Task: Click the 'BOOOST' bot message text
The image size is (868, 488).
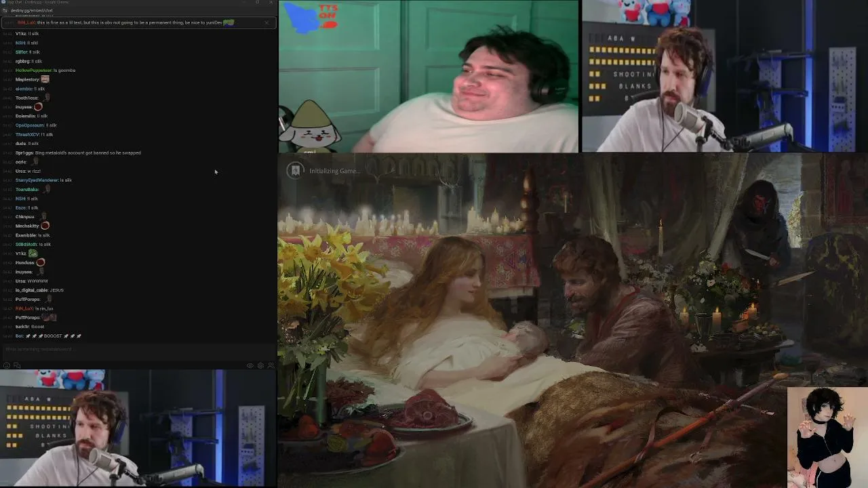Action: [x=53, y=335]
